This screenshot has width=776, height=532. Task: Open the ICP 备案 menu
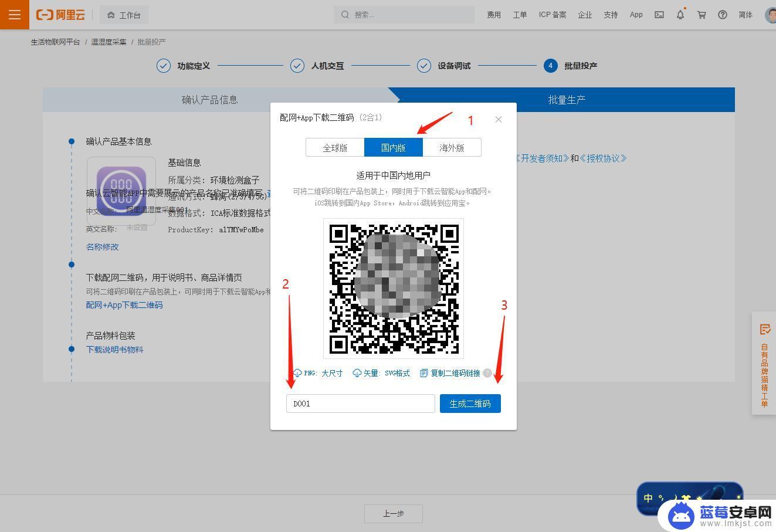click(x=553, y=15)
